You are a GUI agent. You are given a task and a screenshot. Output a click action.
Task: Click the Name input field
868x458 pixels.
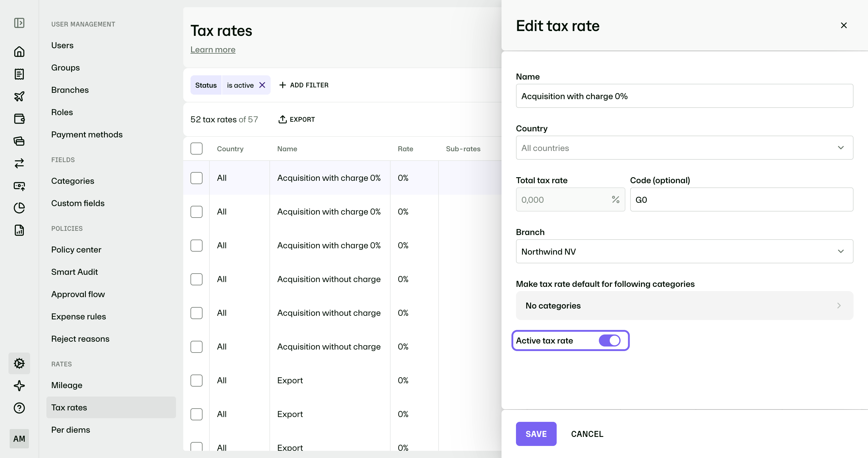point(684,96)
